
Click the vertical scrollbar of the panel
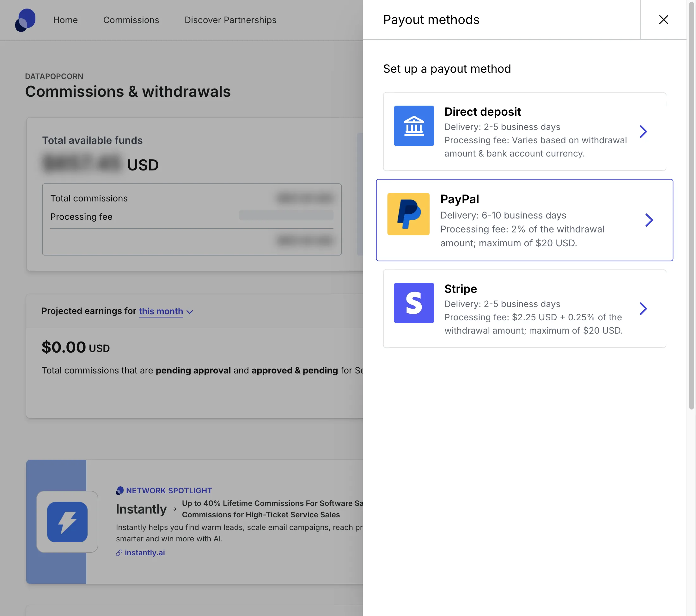(x=691, y=206)
